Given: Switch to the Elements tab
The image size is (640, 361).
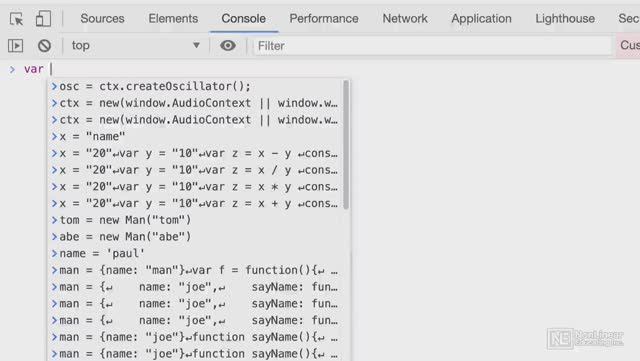Looking at the screenshot, I should click(173, 18).
